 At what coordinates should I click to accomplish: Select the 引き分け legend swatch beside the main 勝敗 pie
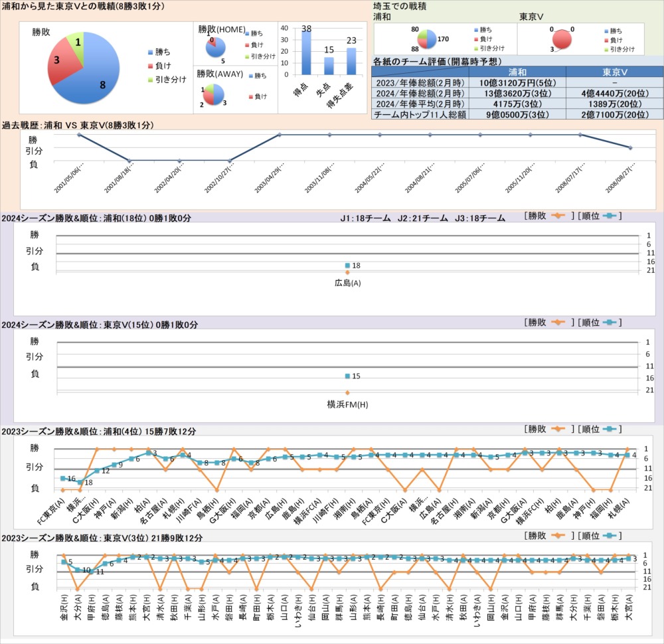[x=150, y=80]
